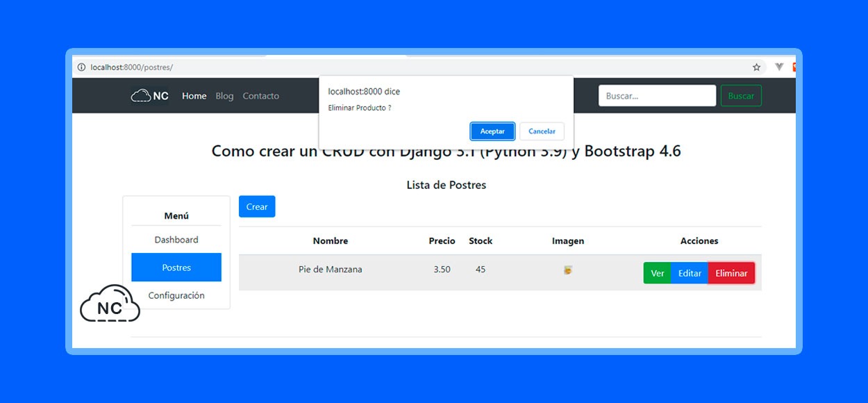Screen dimensions: 868x403
Task: Click the 'Lista de Postres' heading
Action: (446, 185)
